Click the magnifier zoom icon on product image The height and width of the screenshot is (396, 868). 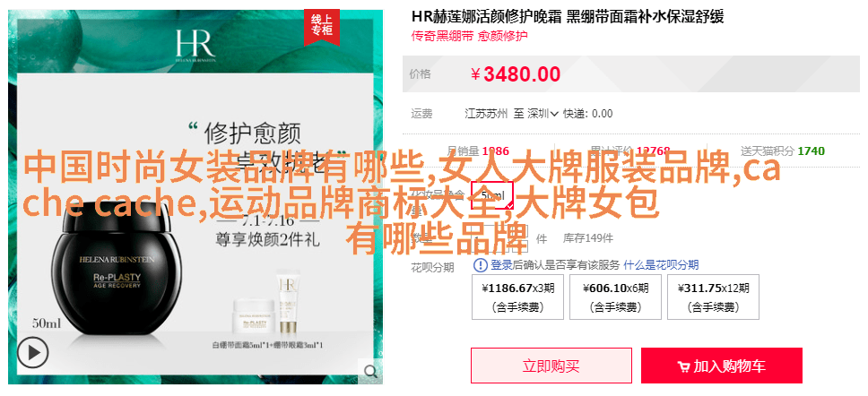point(369,371)
